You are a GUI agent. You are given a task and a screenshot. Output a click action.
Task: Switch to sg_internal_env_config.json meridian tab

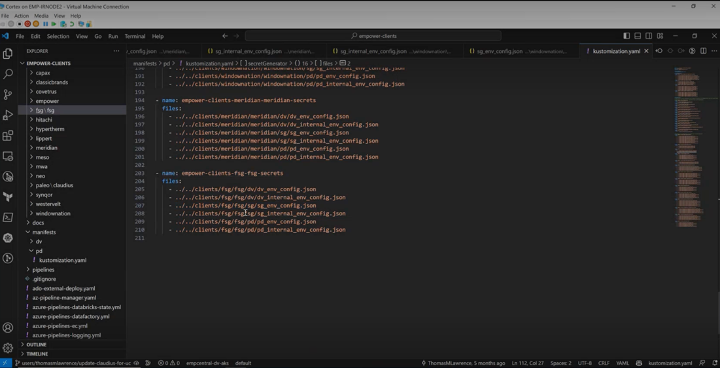coord(263,51)
